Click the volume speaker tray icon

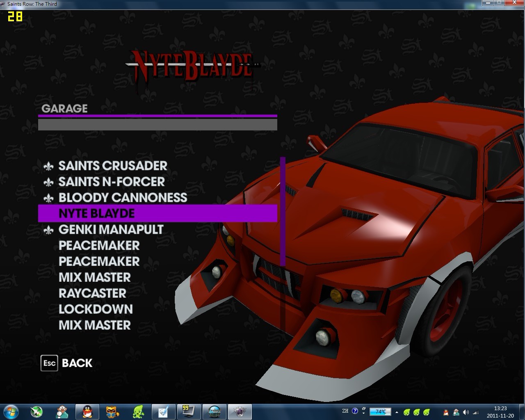tap(466, 412)
